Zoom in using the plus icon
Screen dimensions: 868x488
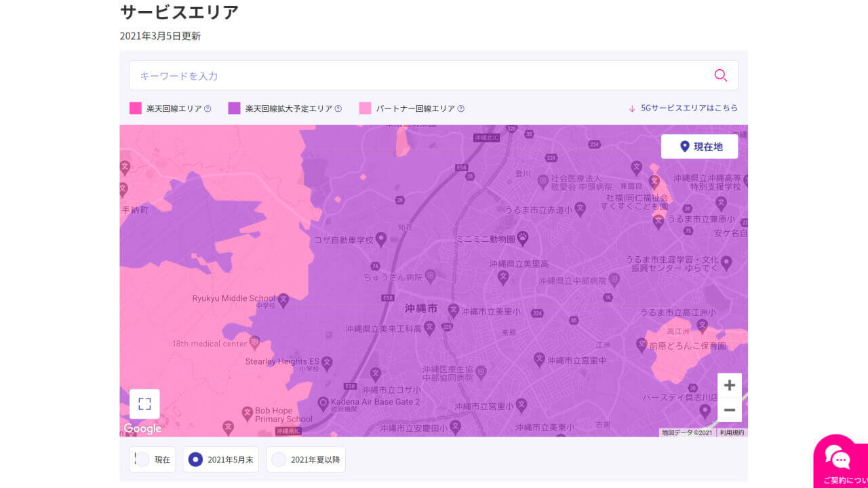(x=730, y=385)
